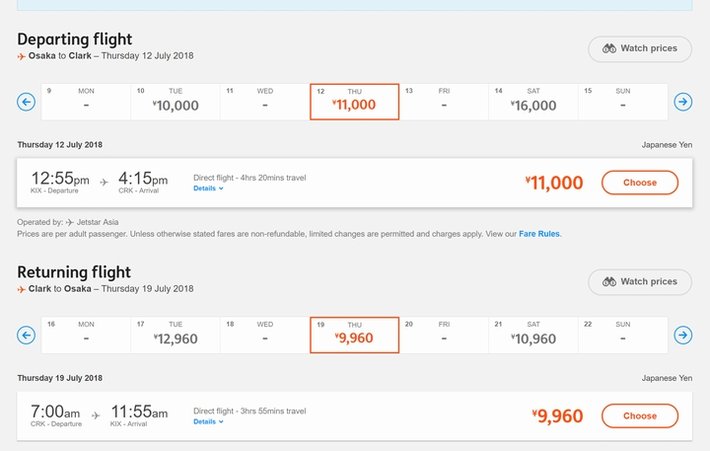Select Saturday 14 departing fare ¥16,000
Screen dimensions: 710x451
(533, 101)
